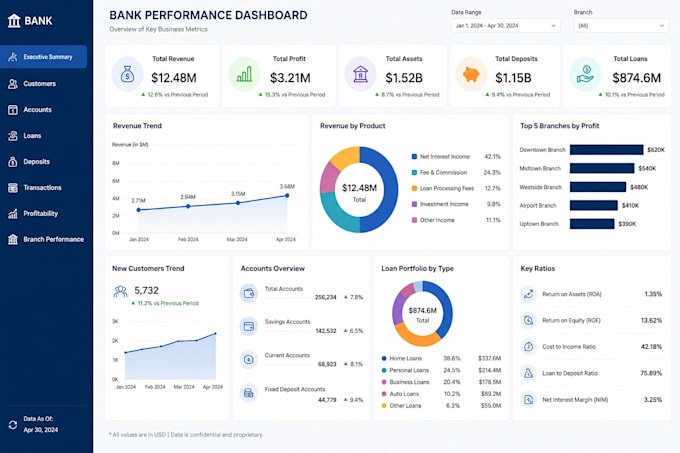Expand the Branch filter dropdown
The width and height of the screenshot is (680, 453).
621,26
